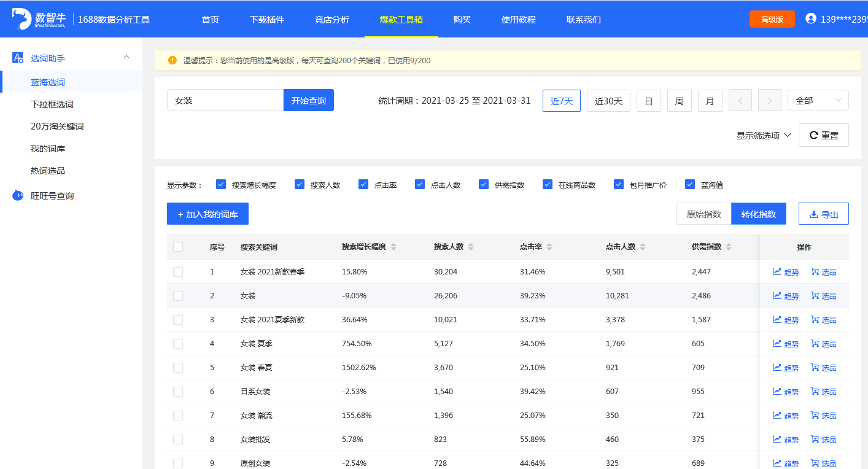Click trend icon for 女装 潮流 row
This screenshot has width=868, height=469.
777,415
